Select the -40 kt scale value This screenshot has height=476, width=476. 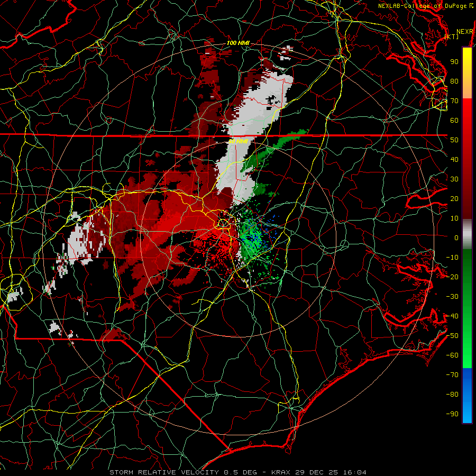[x=452, y=316]
